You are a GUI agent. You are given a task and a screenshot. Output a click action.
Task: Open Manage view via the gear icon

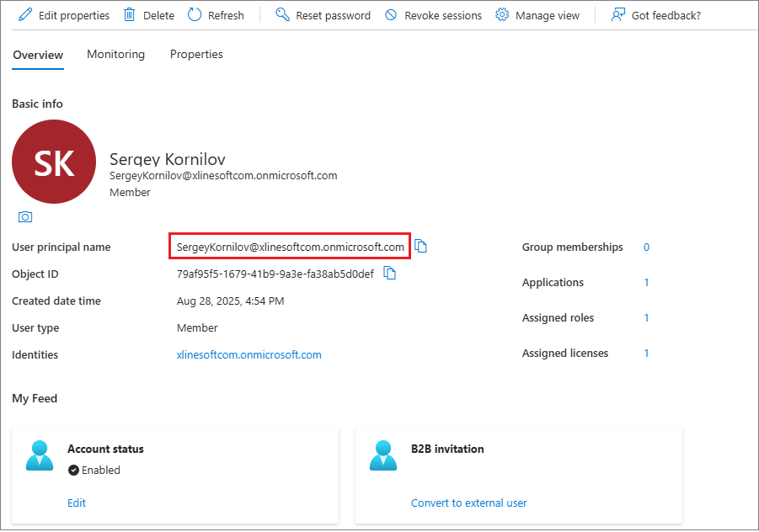[x=503, y=14]
